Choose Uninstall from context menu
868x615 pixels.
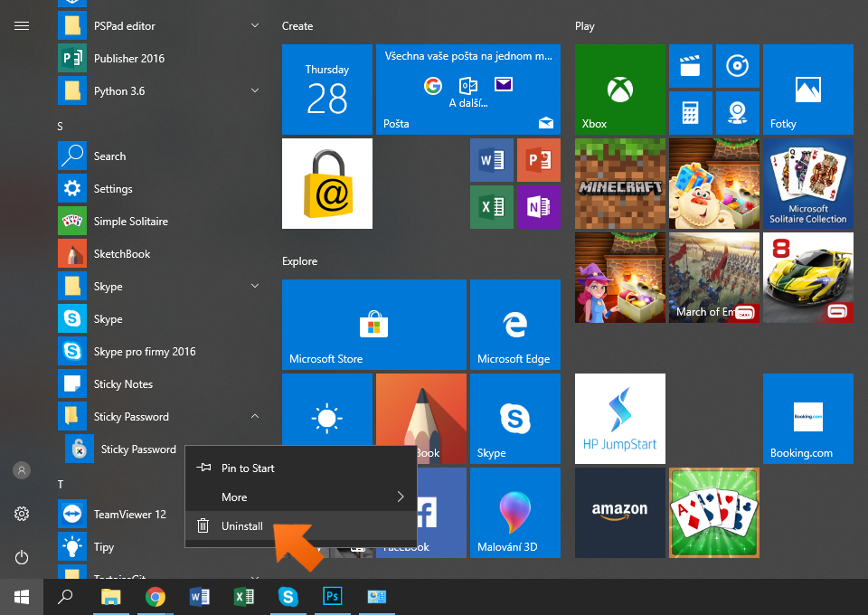[300, 525]
